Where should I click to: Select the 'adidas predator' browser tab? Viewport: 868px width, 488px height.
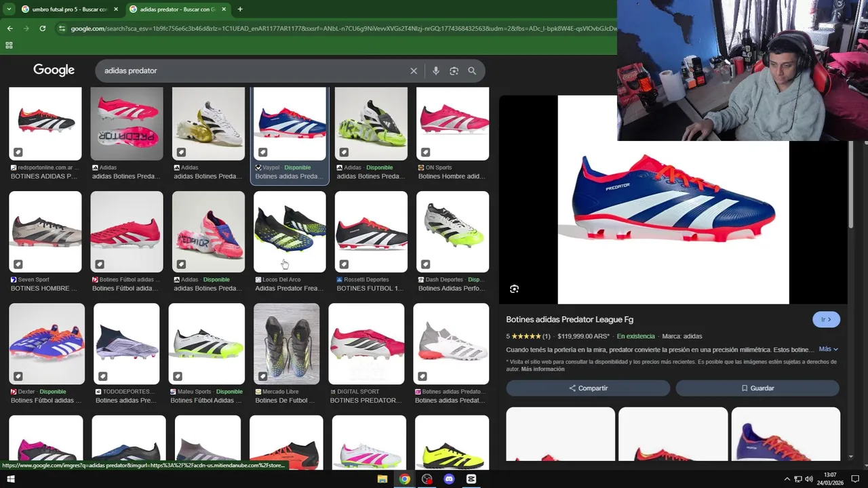tap(177, 9)
